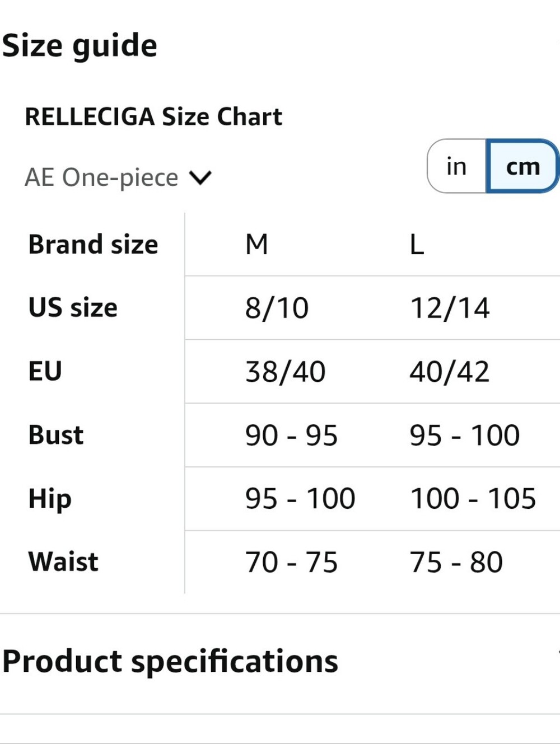The width and height of the screenshot is (560, 744).
Task: Click the Brand size row label
Action: pyautogui.click(x=94, y=245)
